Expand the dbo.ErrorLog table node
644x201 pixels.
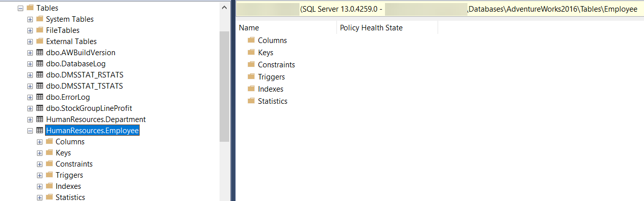coord(30,97)
